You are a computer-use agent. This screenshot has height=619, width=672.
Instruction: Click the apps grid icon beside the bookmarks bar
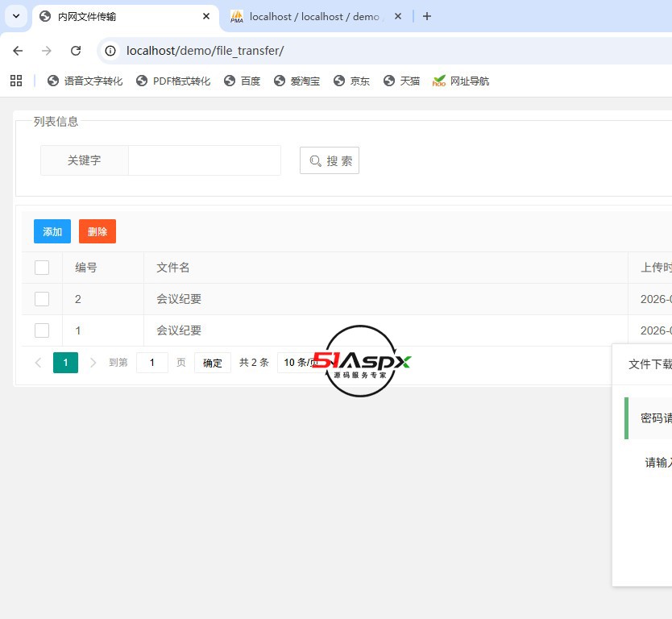(x=16, y=81)
